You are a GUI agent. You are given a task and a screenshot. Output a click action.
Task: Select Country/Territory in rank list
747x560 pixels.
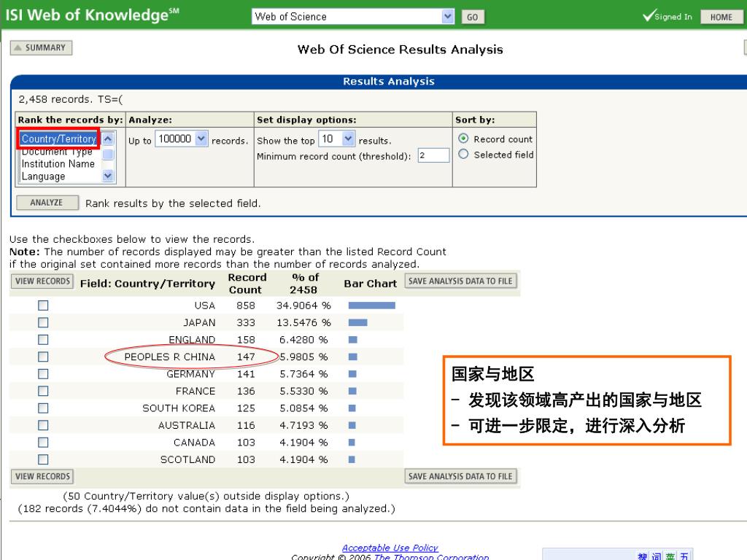[59, 139]
